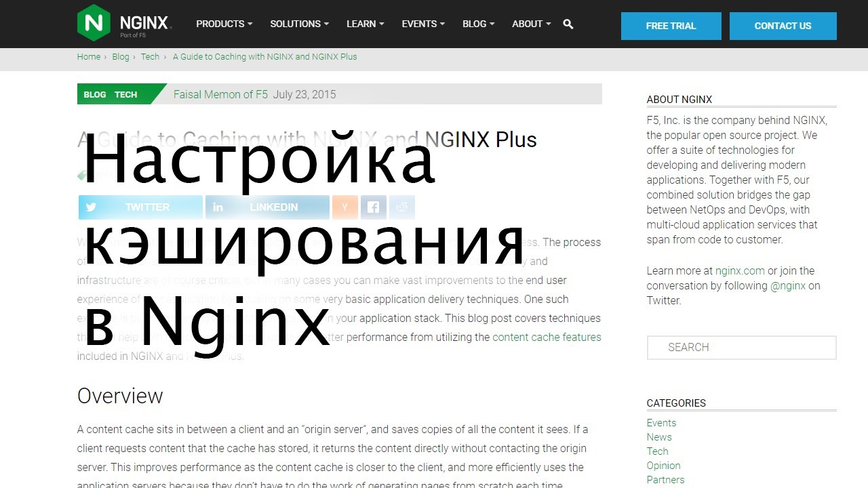Screen dimensions: 868x488
Task: Open the @nginx Twitter link
Action: click(x=788, y=285)
